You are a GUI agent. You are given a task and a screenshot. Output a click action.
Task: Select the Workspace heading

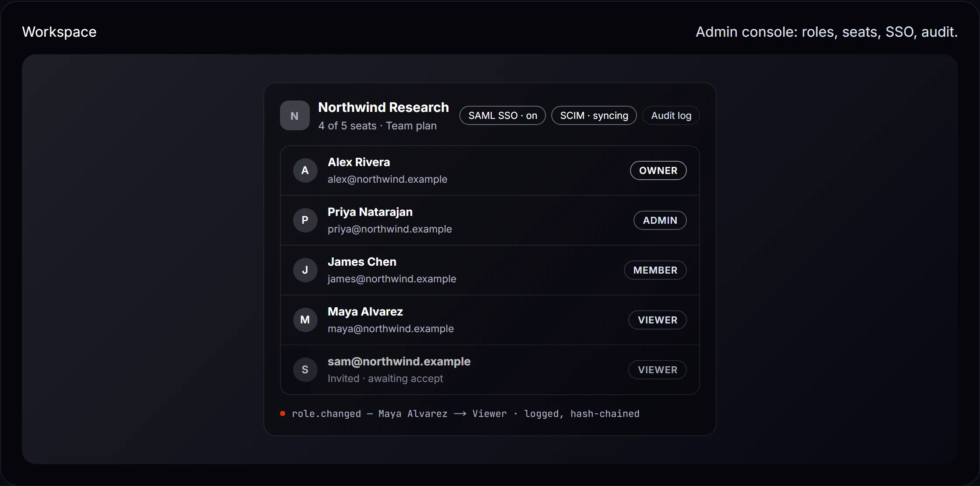[x=59, y=32]
